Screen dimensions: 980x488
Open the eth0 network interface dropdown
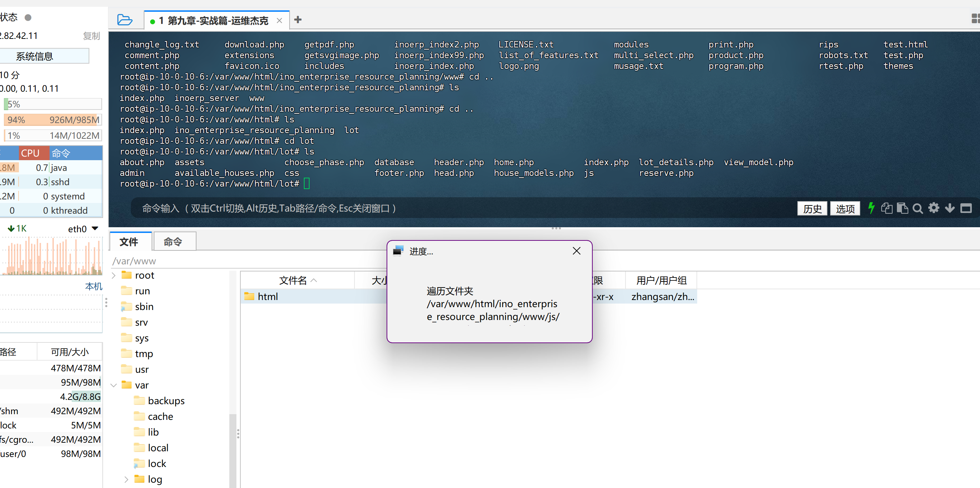[95, 229]
